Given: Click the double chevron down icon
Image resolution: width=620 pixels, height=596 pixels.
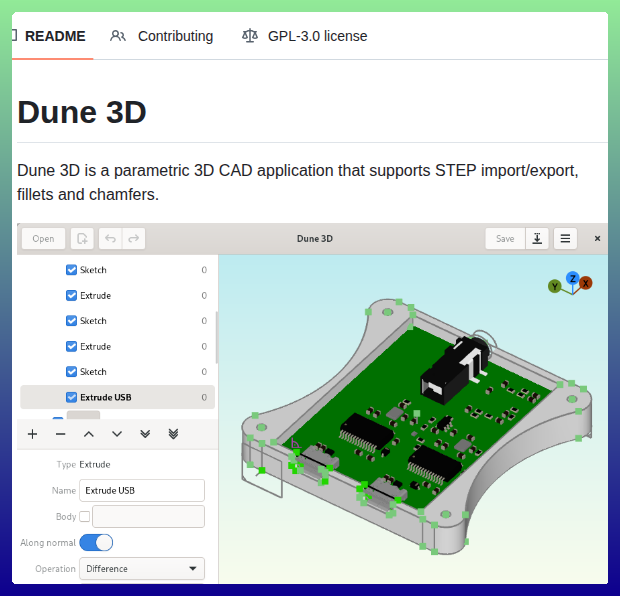Looking at the screenshot, I should tap(145, 434).
